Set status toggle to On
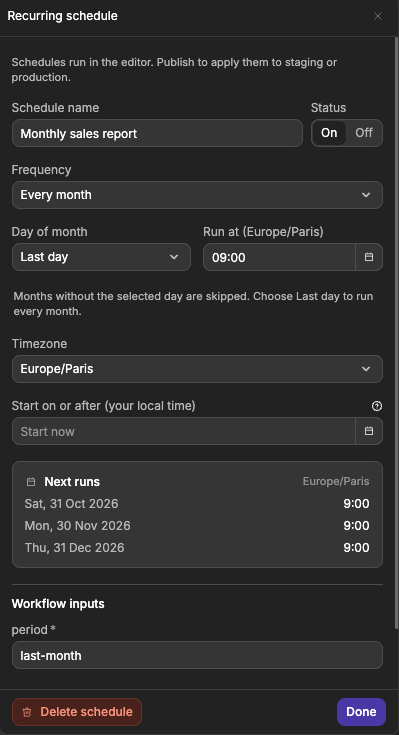399x735 pixels. point(329,133)
